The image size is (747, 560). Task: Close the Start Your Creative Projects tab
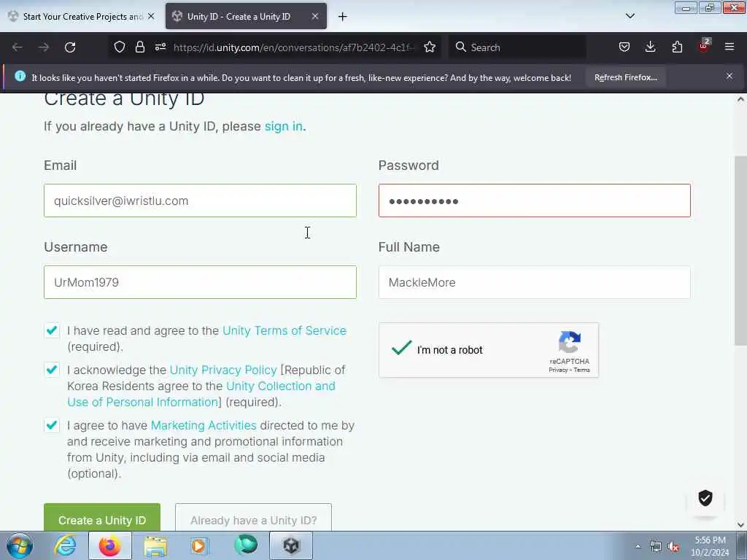point(151,16)
